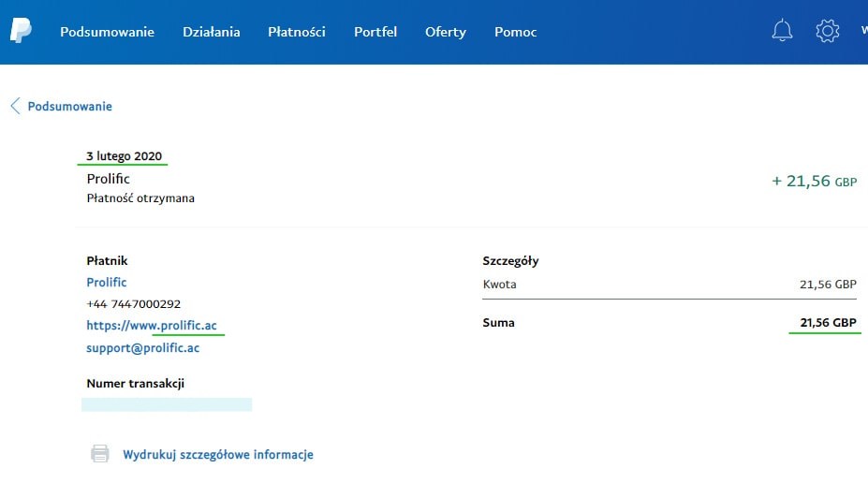Go back via the Podsumowanie breadcrumb link
The height and width of the screenshot is (483, 868).
(x=69, y=106)
